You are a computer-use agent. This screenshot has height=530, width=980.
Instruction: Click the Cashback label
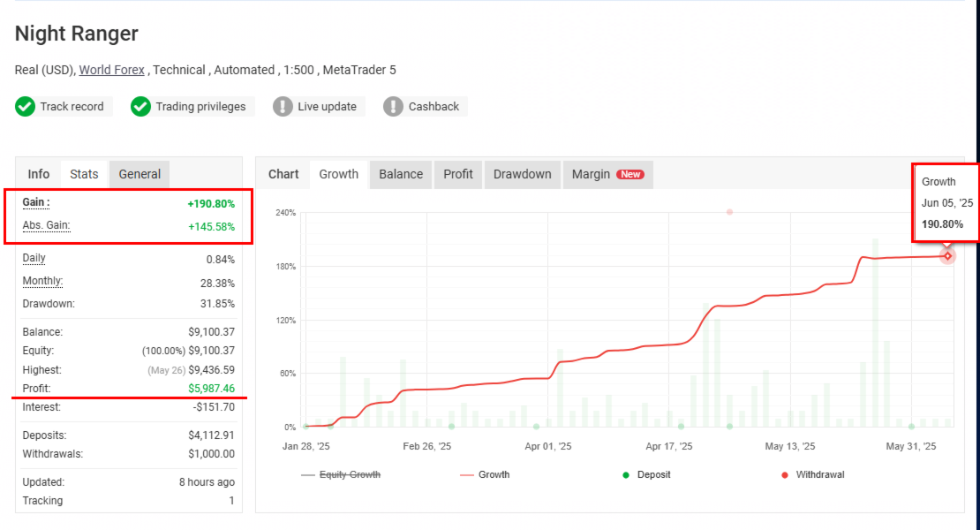click(433, 107)
